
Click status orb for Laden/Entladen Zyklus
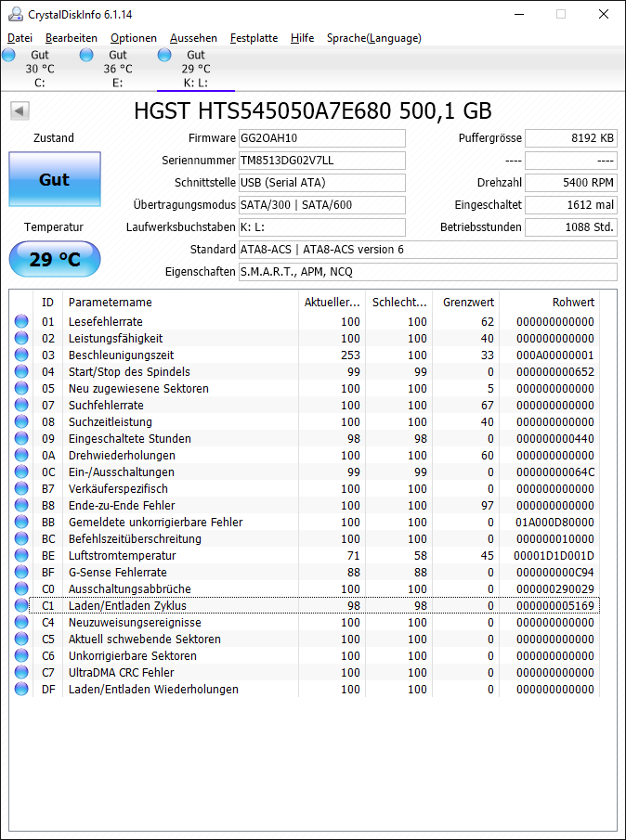pyautogui.click(x=21, y=605)
